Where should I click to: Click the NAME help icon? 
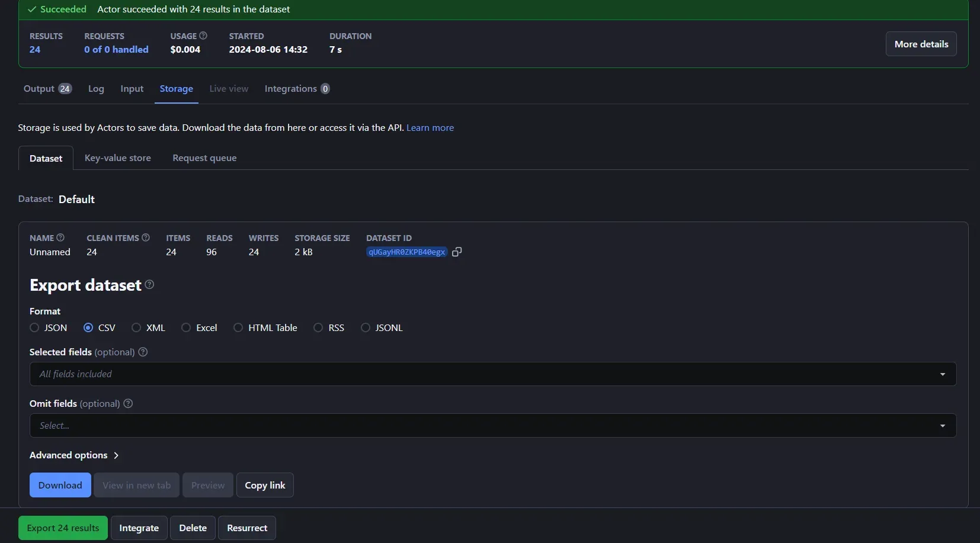point(60,237)
